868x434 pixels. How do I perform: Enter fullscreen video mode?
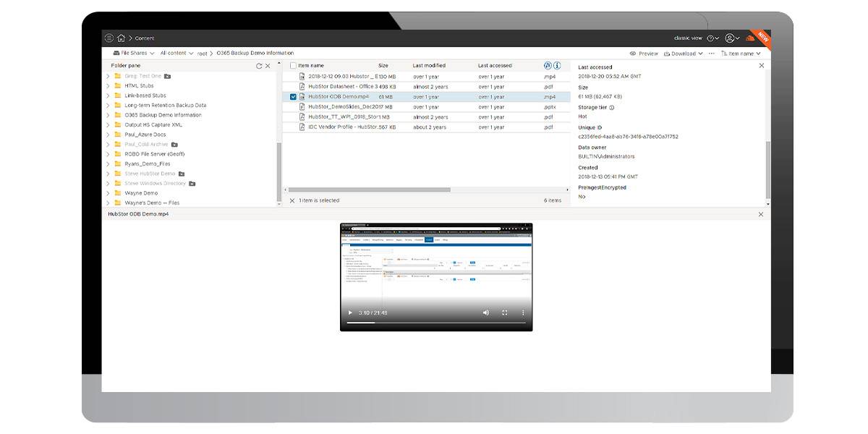[505, 312]
